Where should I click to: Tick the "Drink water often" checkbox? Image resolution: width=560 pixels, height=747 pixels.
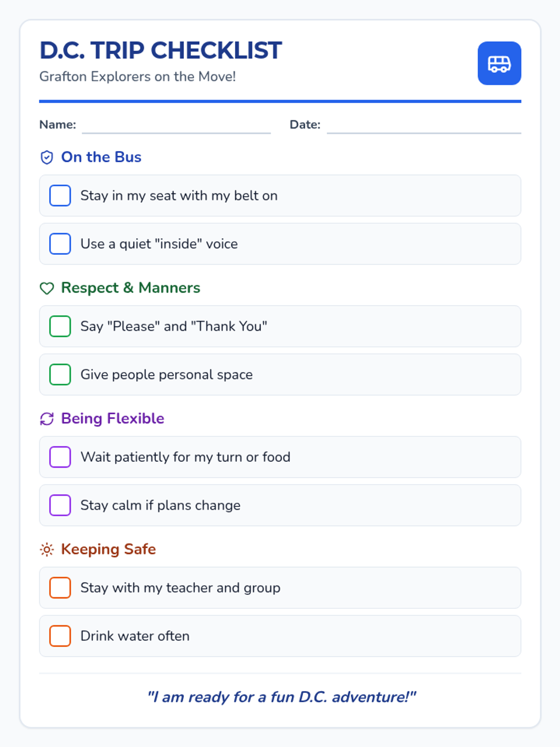coord(60,636)
